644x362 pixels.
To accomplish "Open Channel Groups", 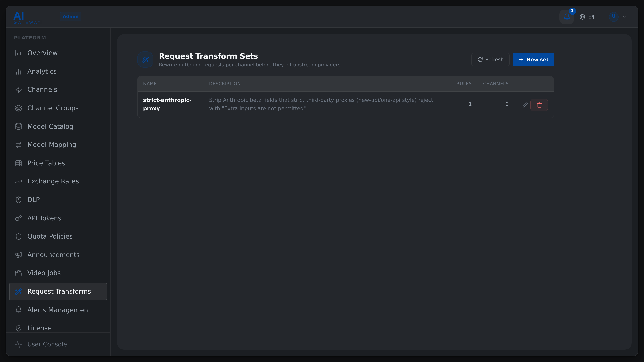I will pyautogui.click(x=58, y=108).
